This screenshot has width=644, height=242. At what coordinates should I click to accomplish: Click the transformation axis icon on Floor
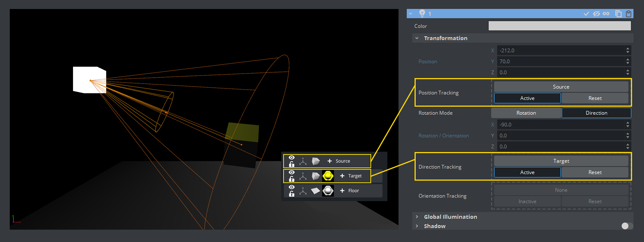tap(303, 191)
